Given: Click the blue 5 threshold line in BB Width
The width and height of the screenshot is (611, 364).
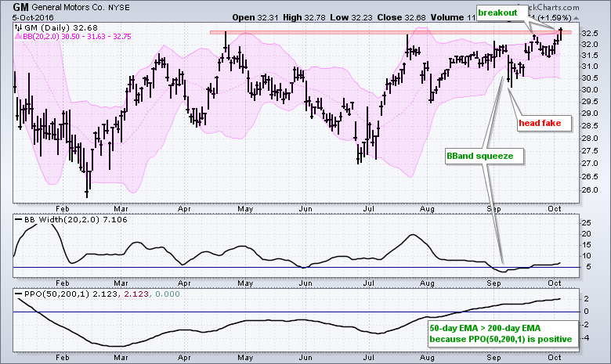Looking at the screenshot, I should pos(296,268).
